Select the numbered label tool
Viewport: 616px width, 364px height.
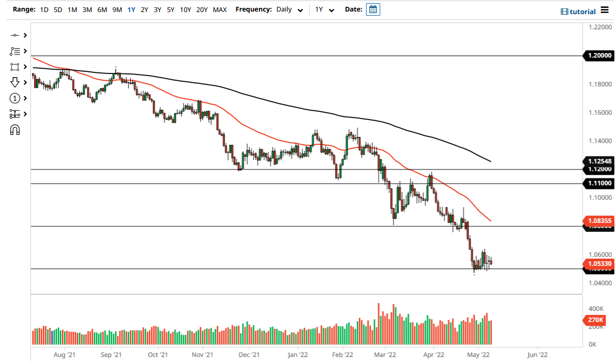pos(15,98)
